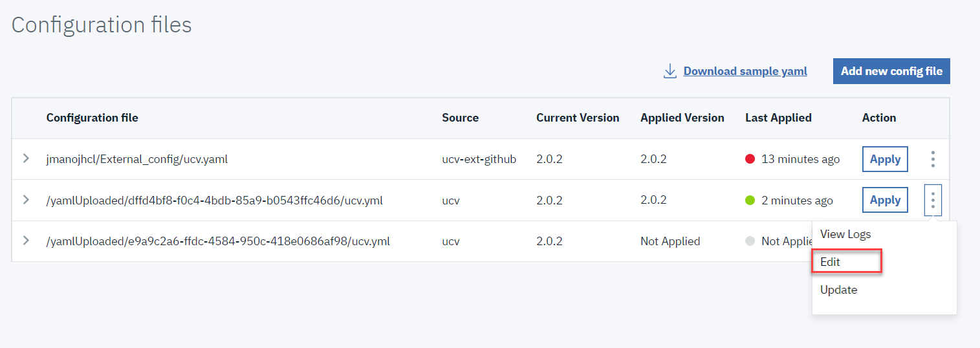
Task: Choose View Logs from the open menu
Action: tap(845, 234)
